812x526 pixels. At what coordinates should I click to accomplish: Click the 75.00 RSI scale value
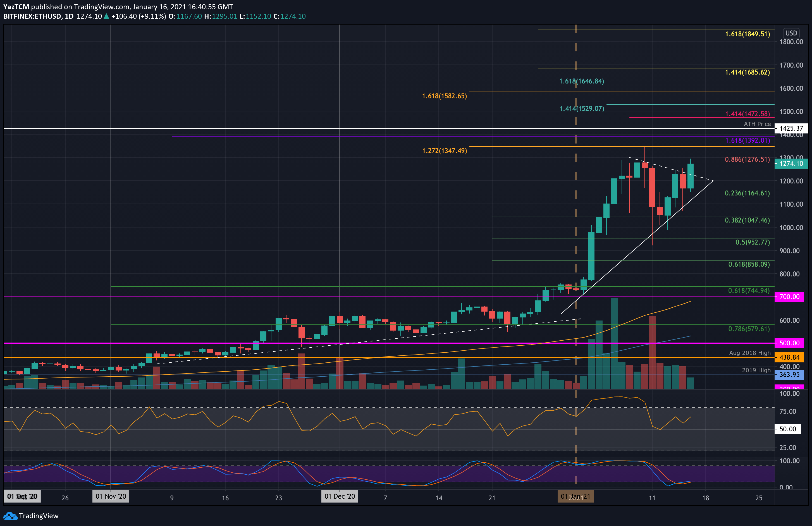[x=788, y=411]
